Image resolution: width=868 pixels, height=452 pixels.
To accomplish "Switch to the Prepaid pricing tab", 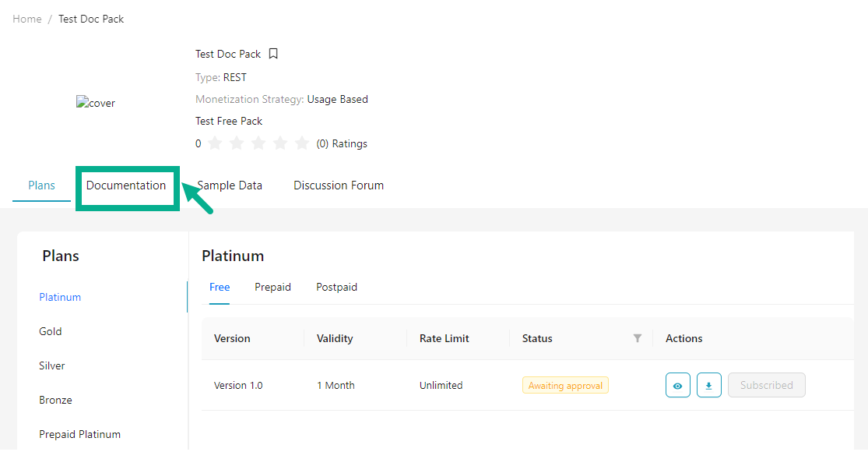I will (272, 287).
